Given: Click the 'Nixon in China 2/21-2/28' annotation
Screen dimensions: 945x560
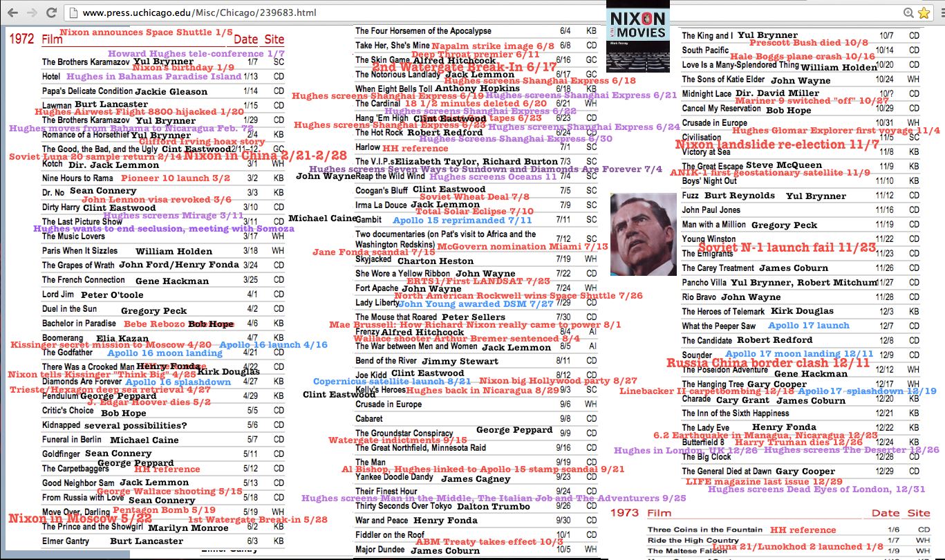Looking at the screenshot, I should click(x=265, y=156).
